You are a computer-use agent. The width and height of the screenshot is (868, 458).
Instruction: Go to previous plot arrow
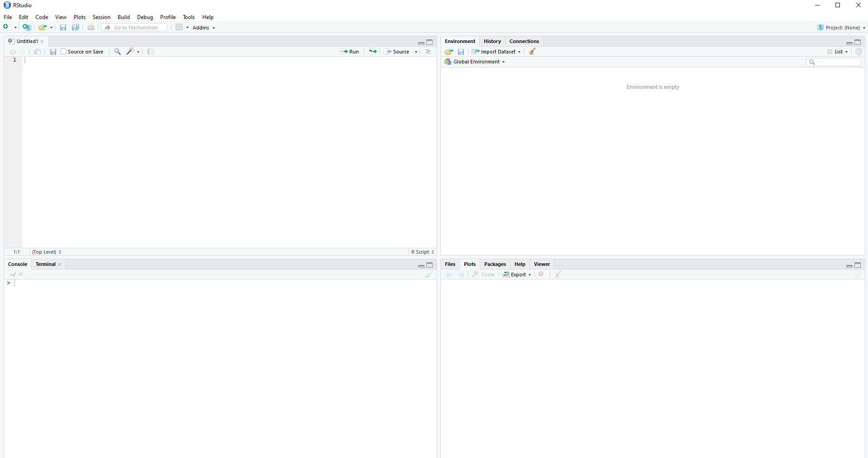click(x=448, y=275)
